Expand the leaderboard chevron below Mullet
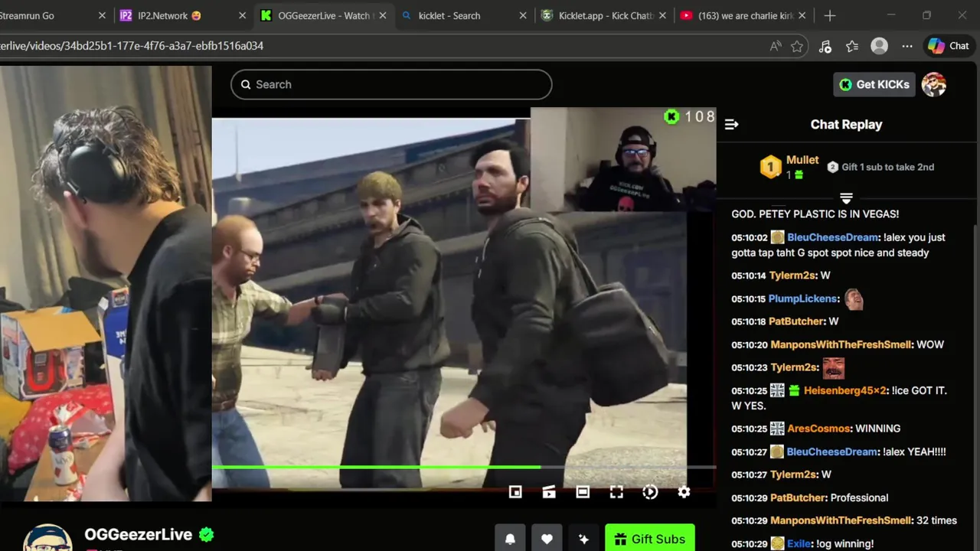Image resolution: width=980 pixels, height=551 pixels. (x=846, y=198)
